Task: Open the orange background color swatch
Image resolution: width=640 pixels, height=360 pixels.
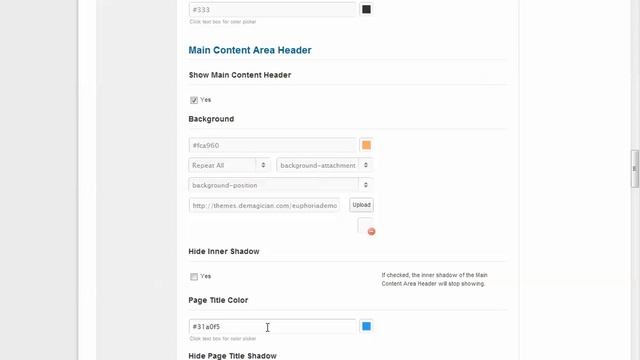Action: [x=367, y=145]
